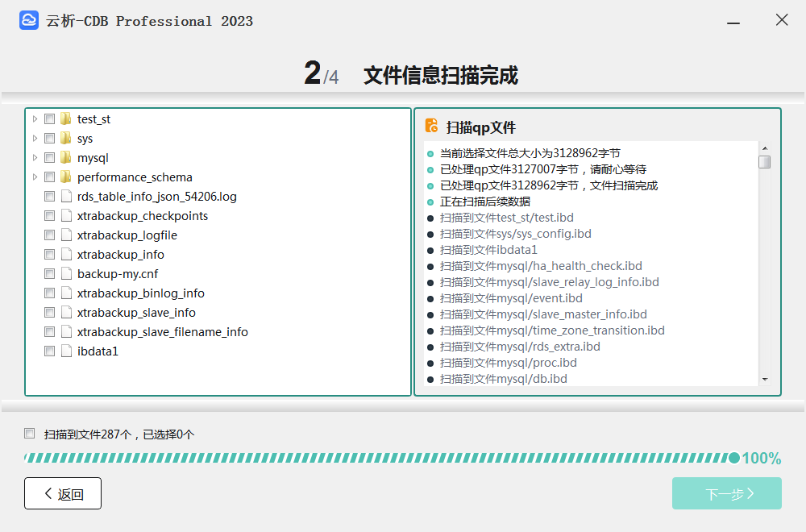
Task: Click log entry 扫描到文件mysql/proc.ibd
Action: (x=509, y=363)
